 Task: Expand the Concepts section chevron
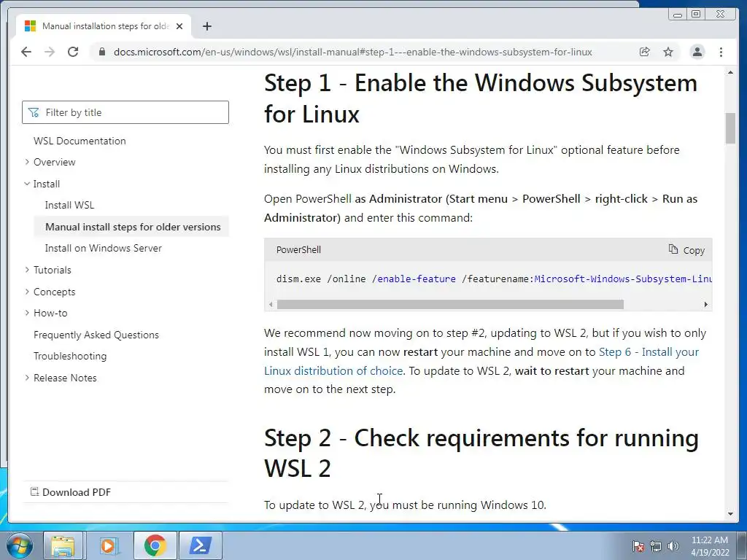tap(27, 292)
